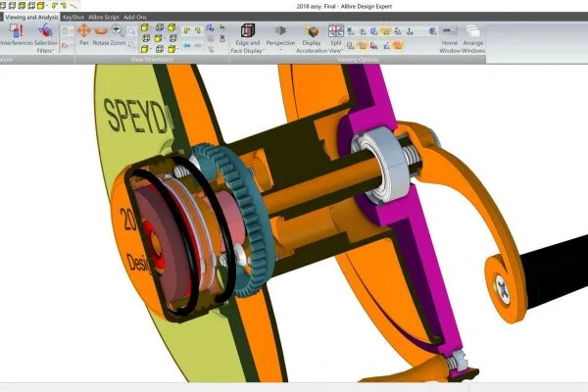Select the Phillips screw head on the handle
Screen dimensions: 588x392
[502, 289]
